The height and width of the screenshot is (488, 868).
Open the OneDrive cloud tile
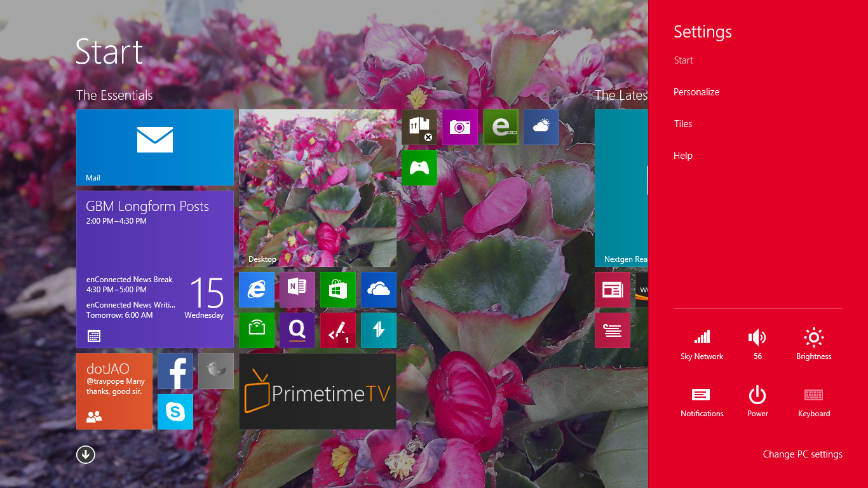379,290
